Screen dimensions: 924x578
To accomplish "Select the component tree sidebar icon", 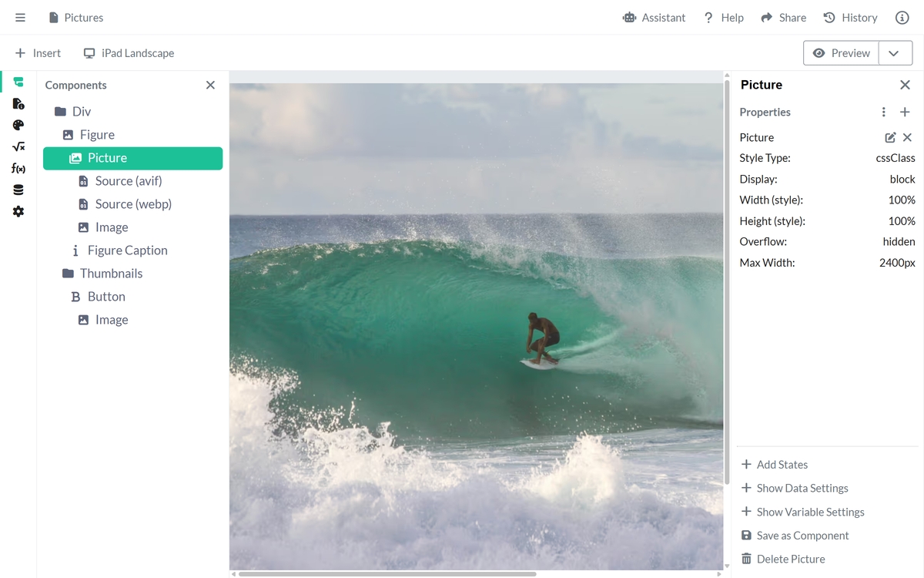I will [x=18, y=82].
